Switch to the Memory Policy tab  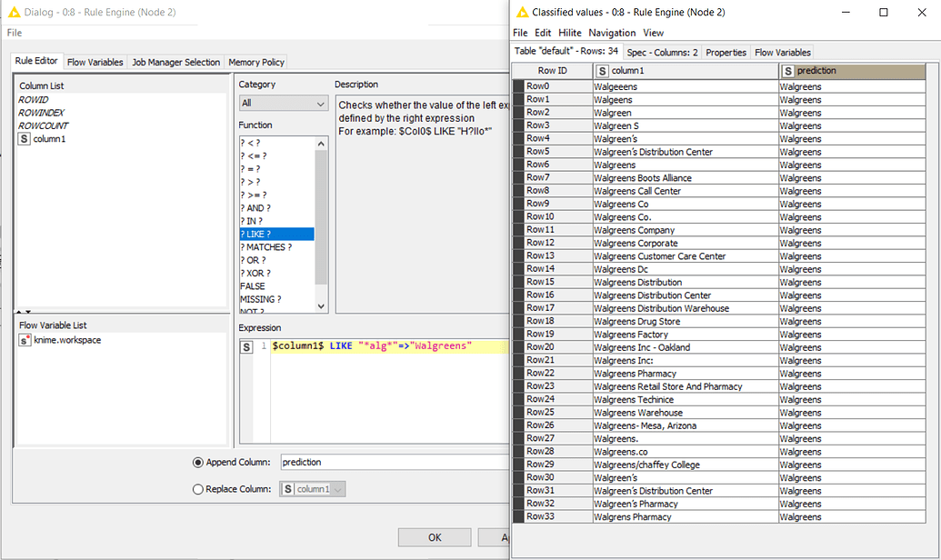(x=255, y=61)
